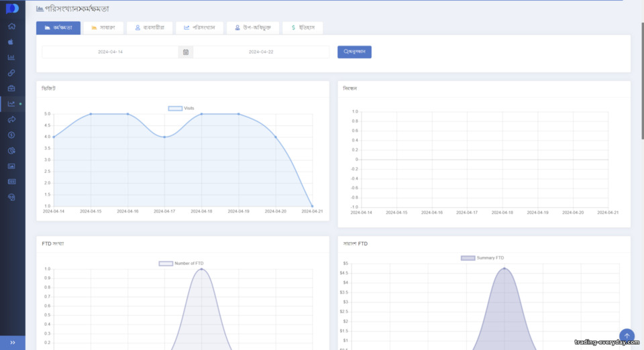This screenshot has width=644, height=350.
Task: Switch to the উপ-অধিভুক্ত tab
Action: pyautogui.click(x=253, y=27)
